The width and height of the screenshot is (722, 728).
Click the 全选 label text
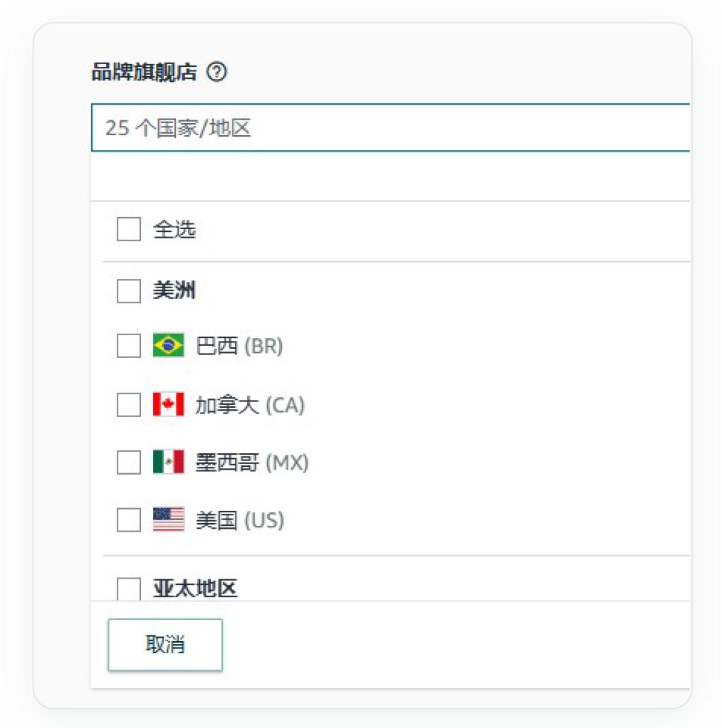point(174,229)
